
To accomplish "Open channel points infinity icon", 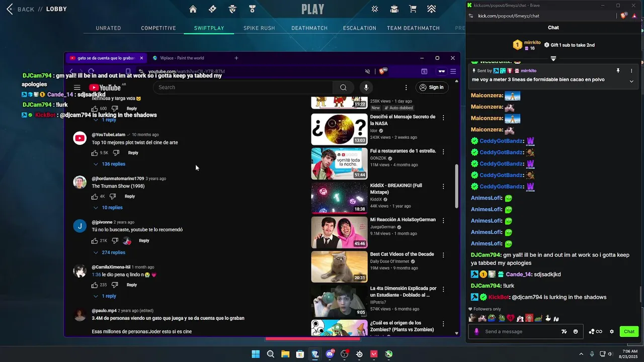I will [595, 332].
